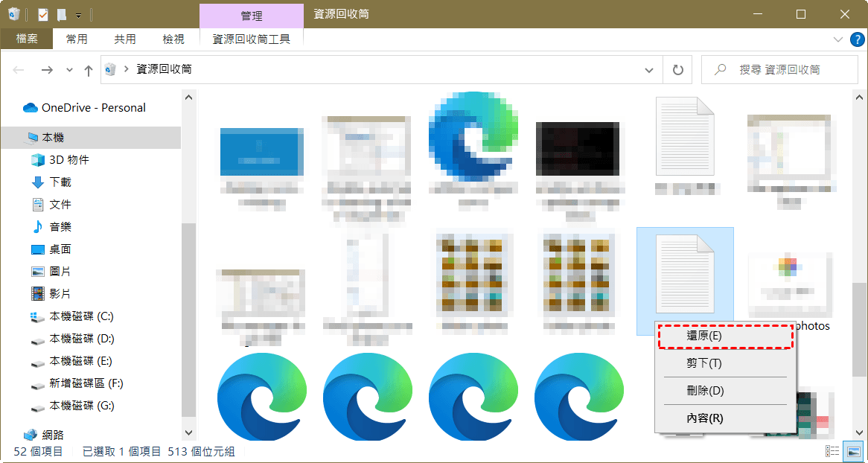The height and width of the screenshot is (463, 868).
Task: Select 本機磁碟 (E:) in sidebar
Action: (71, 361)
